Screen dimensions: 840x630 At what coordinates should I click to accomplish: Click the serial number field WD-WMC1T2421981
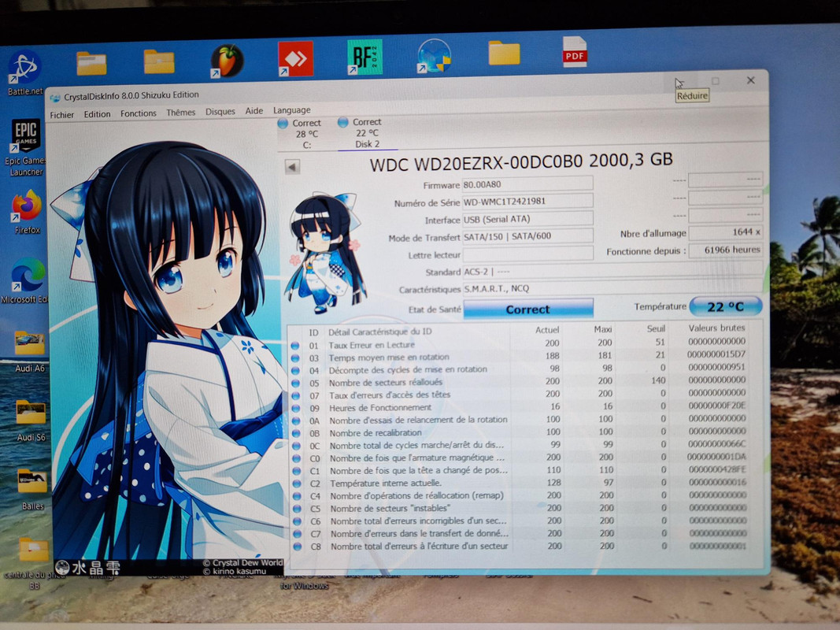(x=527, y=202)
